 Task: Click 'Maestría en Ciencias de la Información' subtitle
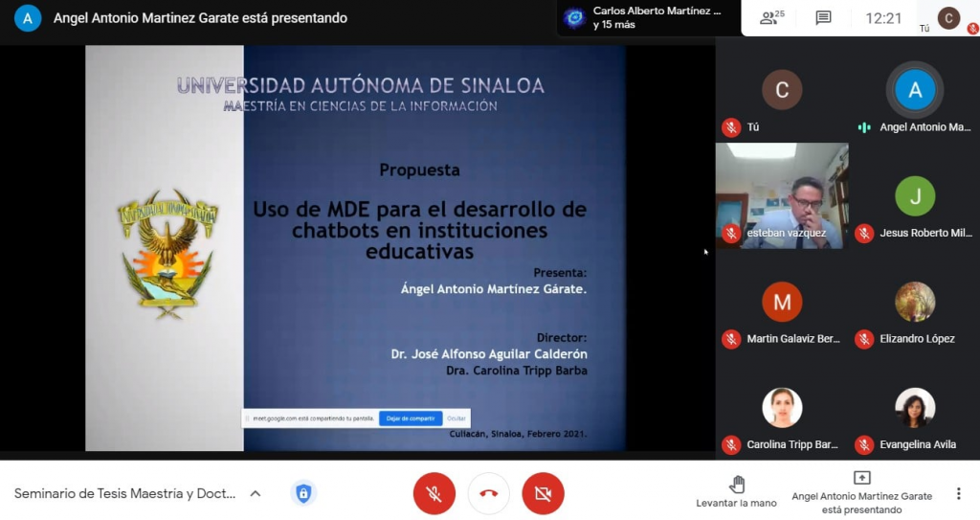tap(361, 106)
